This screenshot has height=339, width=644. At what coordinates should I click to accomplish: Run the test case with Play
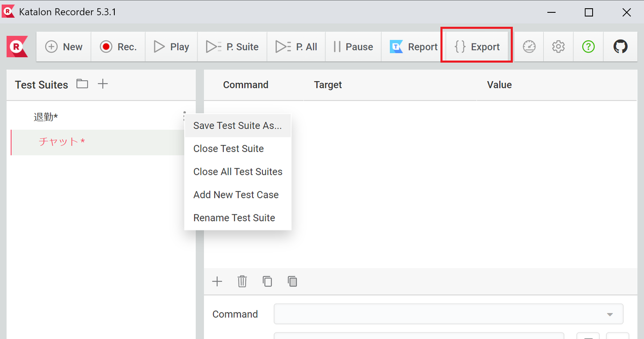pyautogui.click(x=171, y=47)
